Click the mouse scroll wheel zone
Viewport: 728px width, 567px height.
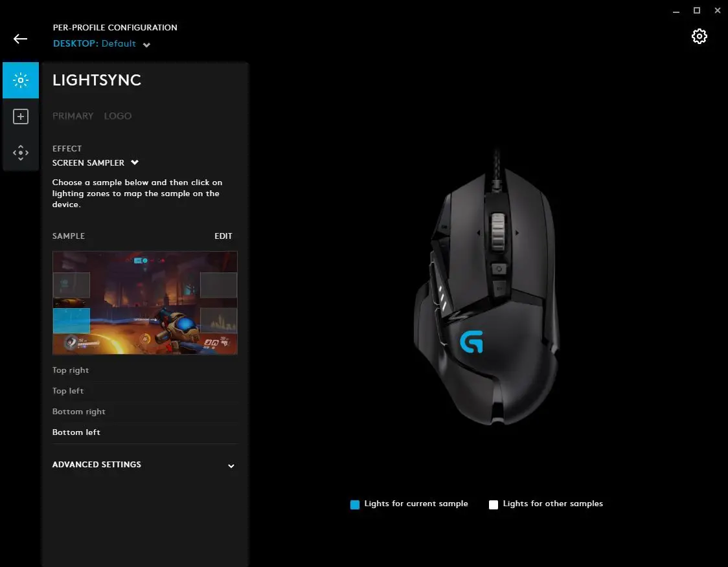(497, 232)
